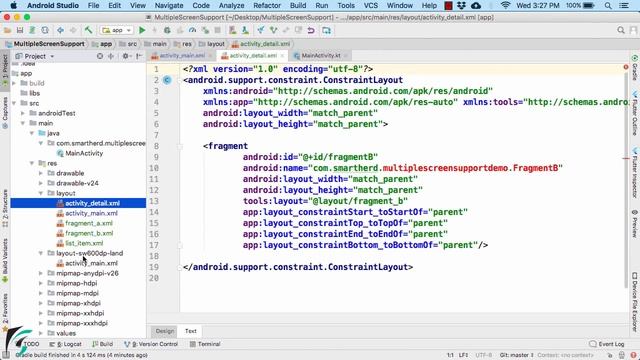The image size is (640, 360).
Task: Click the AVD Manager icon
Action: click(x=232, y=30)
